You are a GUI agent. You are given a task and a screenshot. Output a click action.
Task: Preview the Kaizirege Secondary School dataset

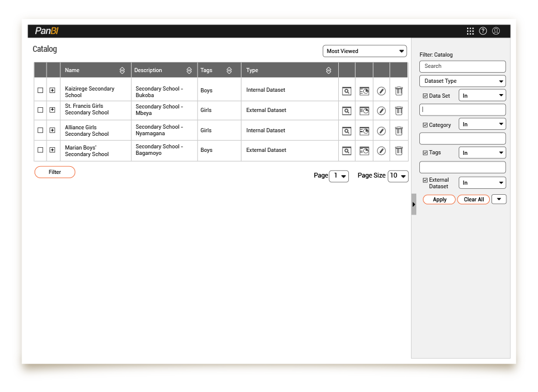click(x=347, y=91)
